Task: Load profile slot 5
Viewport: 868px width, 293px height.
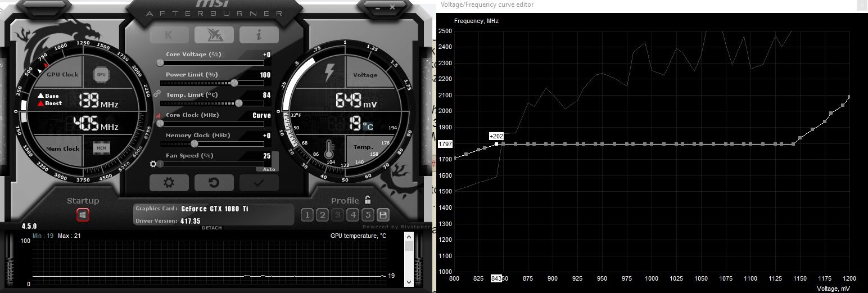Action: tap(368, 215)
